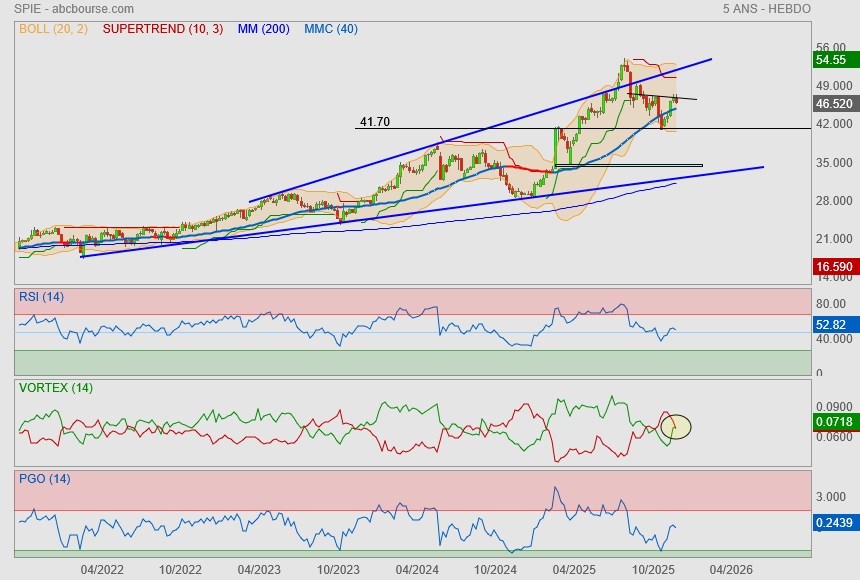Viewport: 860px width, 580px height.
Task: Select the MMC (40) legend label
Action: click(330, 29)
